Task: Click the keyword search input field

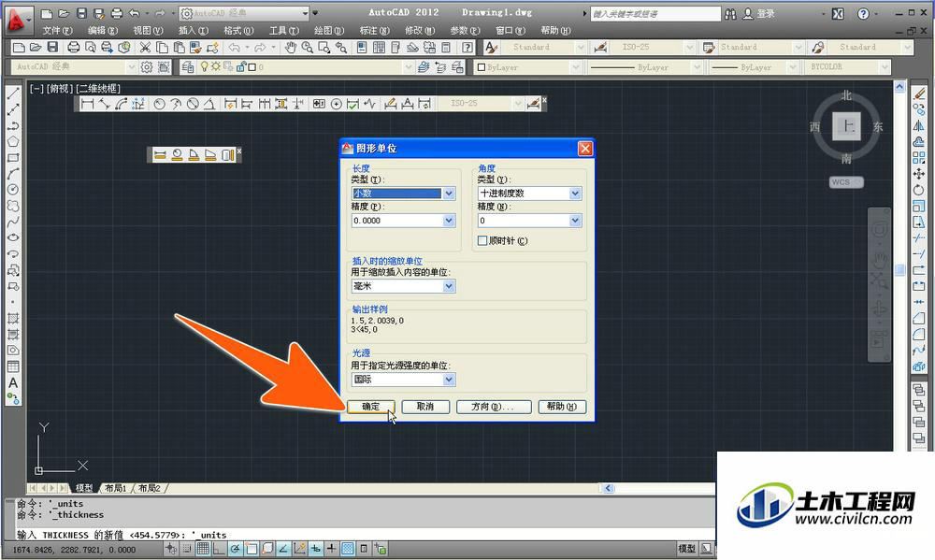Action: tap(655, 13)
